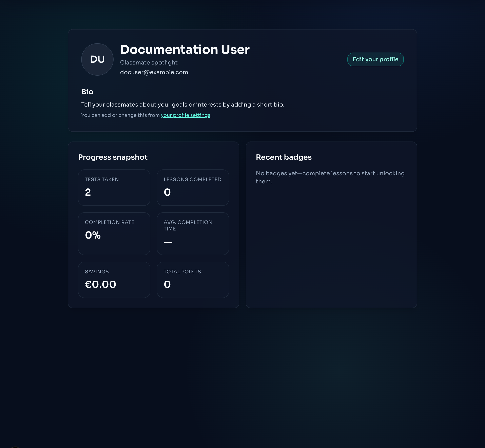Screen dimensions: 485x448
Task: Select the Completion Rate stat card
Action: 114,234
